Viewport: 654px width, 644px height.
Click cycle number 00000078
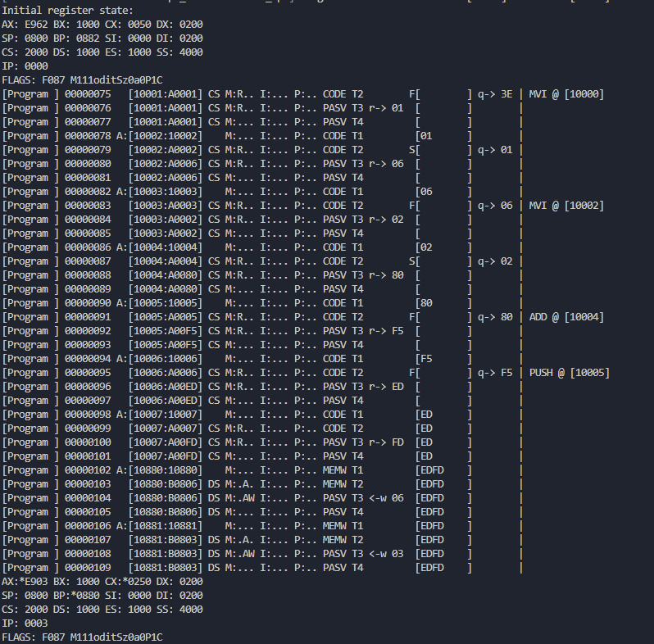pyautogui.click(x=88, y=135)
